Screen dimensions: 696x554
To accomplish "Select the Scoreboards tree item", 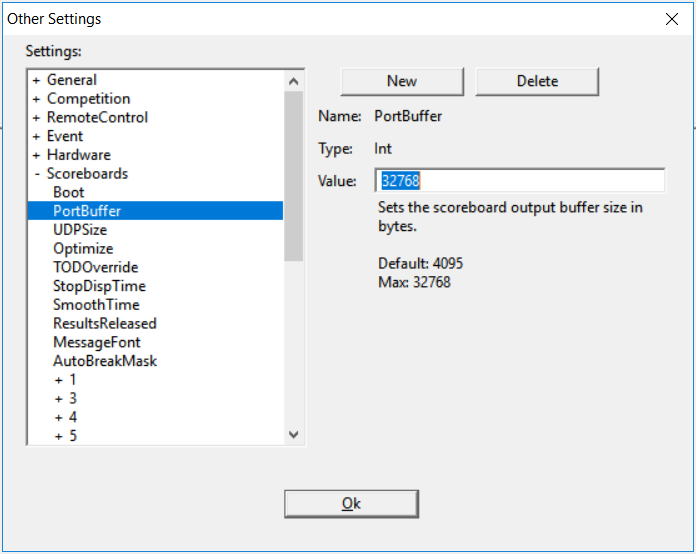I will click(87, 173).
